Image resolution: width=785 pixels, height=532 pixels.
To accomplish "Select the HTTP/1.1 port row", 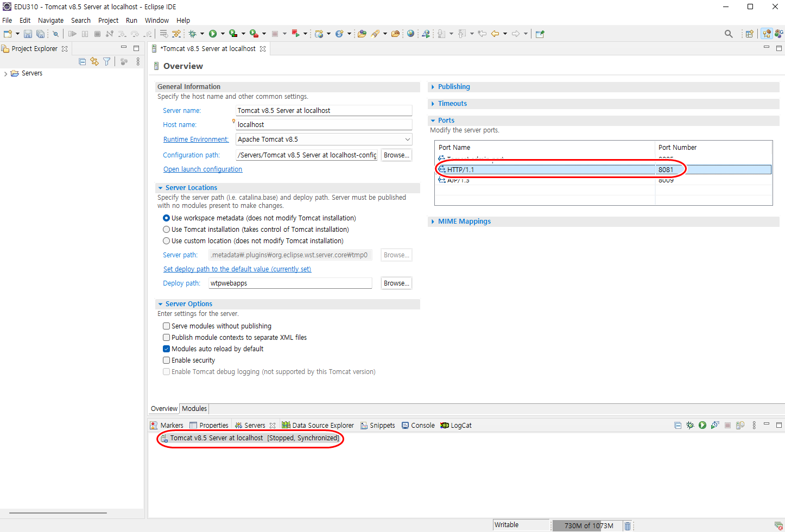I will 604,170.
